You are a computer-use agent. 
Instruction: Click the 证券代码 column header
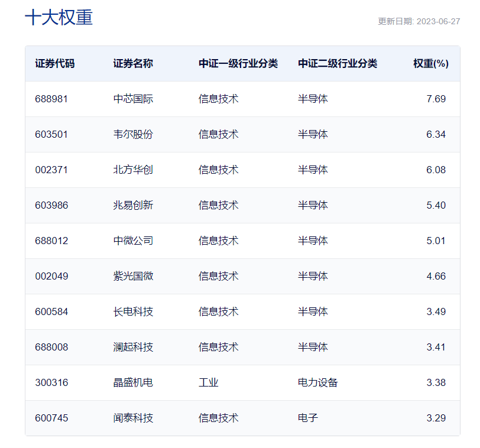click(55, 64)
